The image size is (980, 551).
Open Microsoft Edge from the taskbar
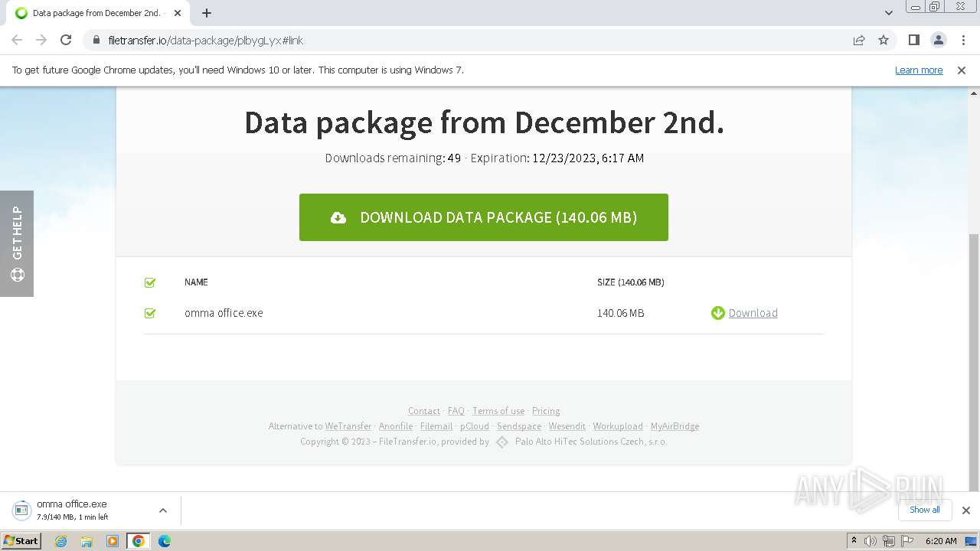point(164,541)
